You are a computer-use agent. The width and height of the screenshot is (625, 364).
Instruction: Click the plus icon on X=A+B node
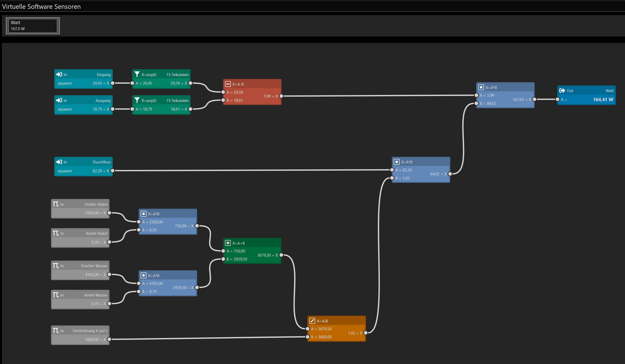[x=228, y=243]
